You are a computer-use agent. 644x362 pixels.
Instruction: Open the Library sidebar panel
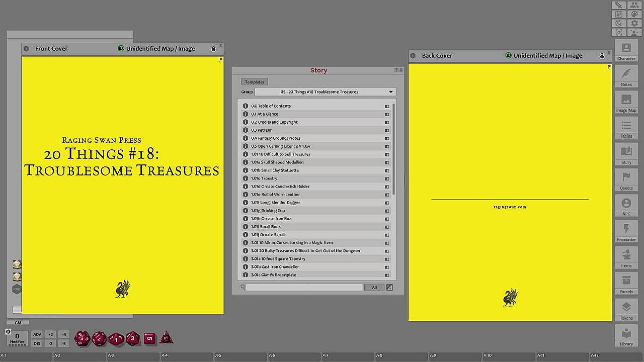pyautogui.click(x=626, y=336)
